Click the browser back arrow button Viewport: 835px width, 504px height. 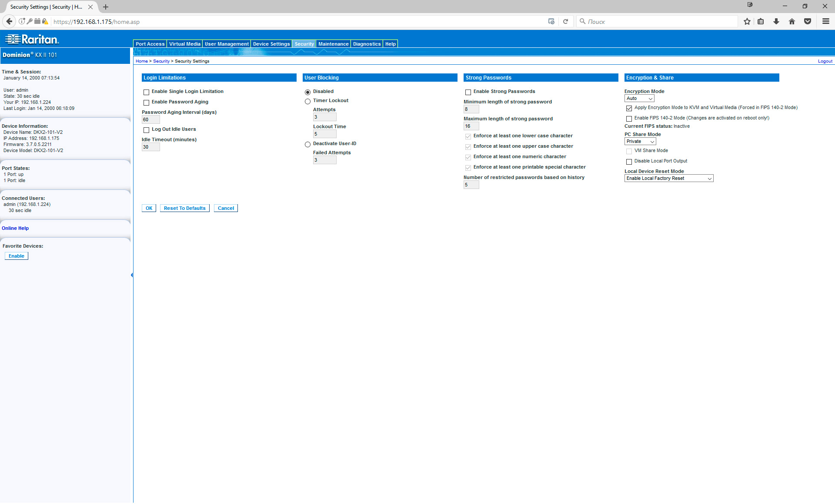click(9, 21)
